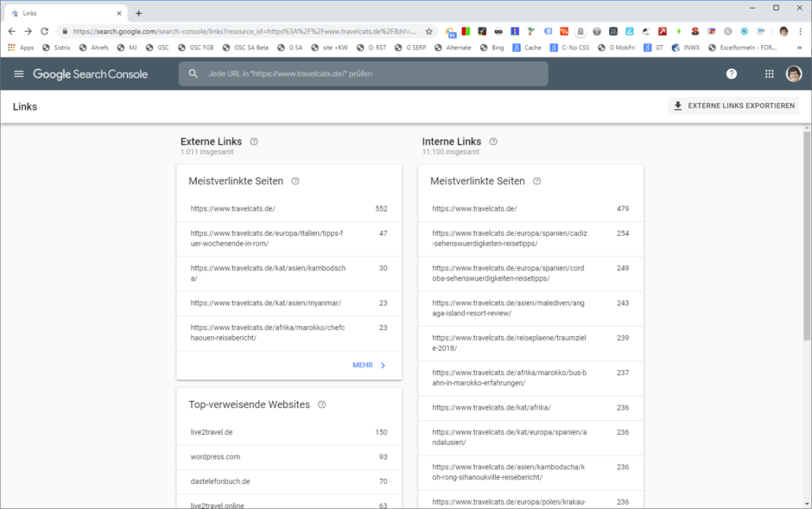
Task: Bookmark this page with star icon
Action: click(428, 31)
